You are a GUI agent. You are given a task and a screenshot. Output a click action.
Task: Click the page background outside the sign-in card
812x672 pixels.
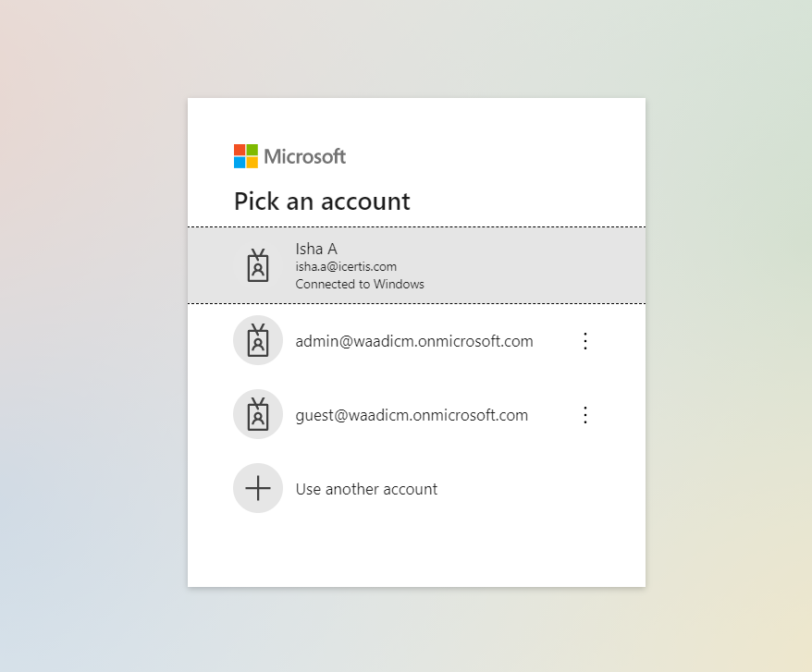92,370
